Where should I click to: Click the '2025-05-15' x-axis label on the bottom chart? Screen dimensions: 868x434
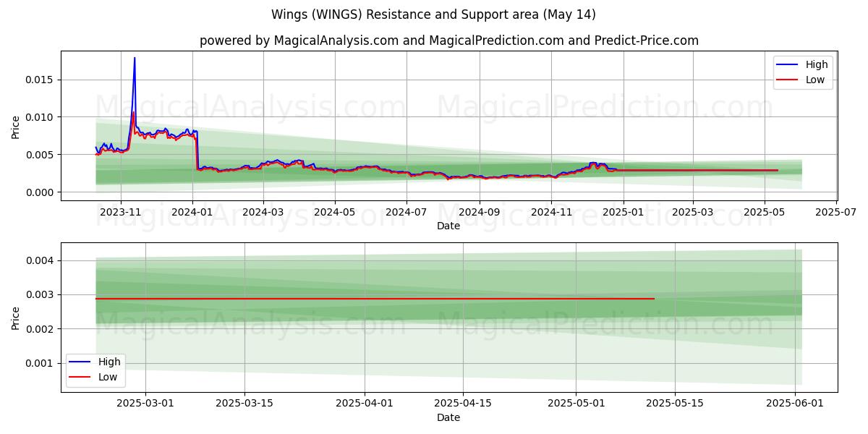pyautogui.click(x=676, y=404)
